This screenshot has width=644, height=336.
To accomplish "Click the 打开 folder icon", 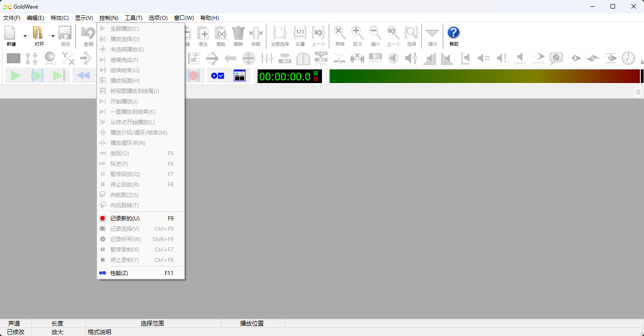I will click(x=39, y=33).
